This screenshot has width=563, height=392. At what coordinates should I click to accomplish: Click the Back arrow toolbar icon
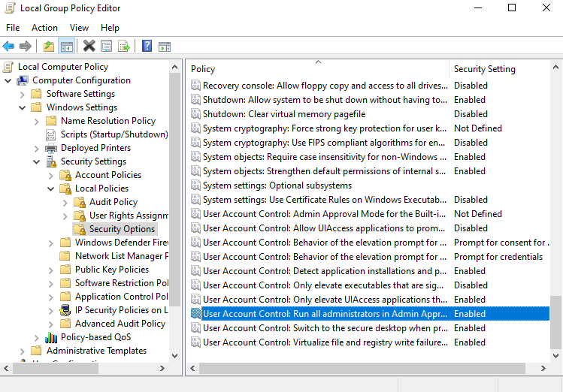(8, 47)
